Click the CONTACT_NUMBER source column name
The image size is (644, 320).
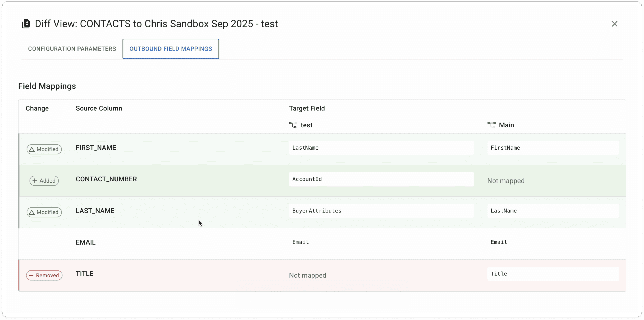point(106,179)
